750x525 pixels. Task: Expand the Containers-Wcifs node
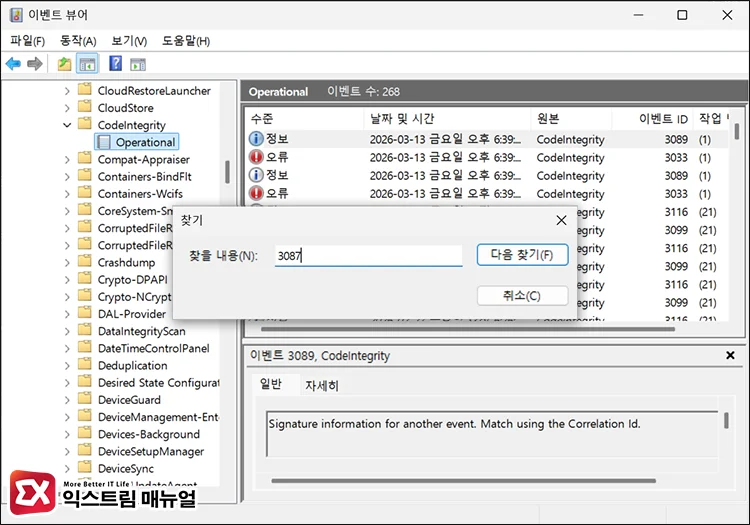pyautogui.click(x=67, y=194)
